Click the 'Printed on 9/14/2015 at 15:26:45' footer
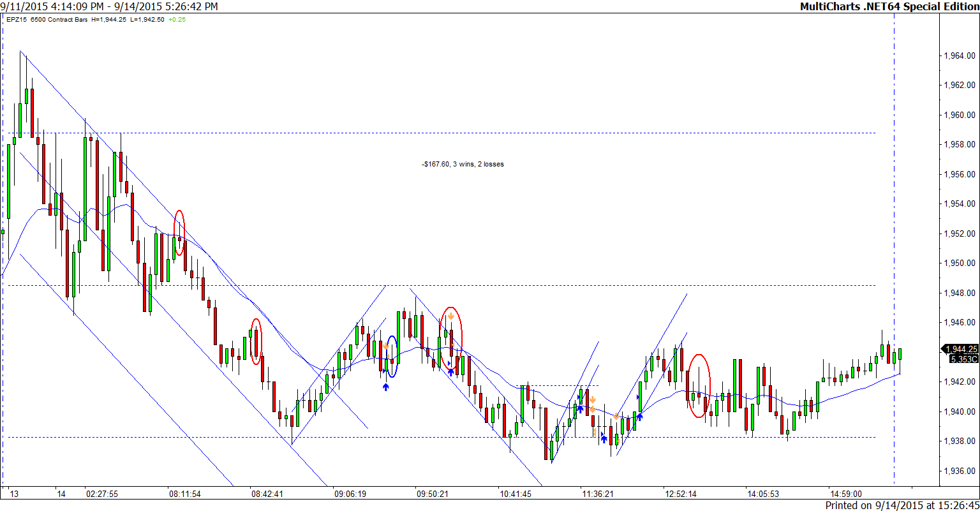Screen dimensions: 980x511 coord(902,505)
